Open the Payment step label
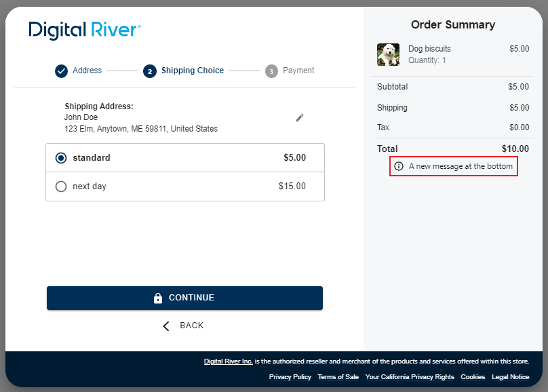Viewport: 548px width, 392px height. pyautogui.click(x=298, y=71)
